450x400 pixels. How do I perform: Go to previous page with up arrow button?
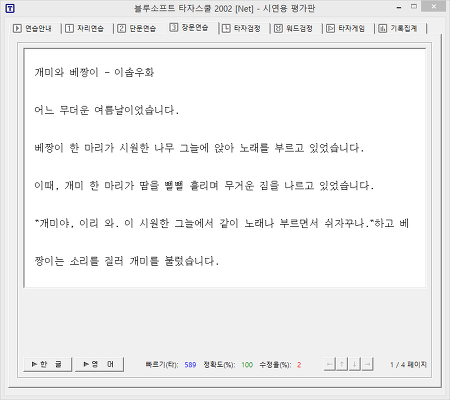pos(342,364)
